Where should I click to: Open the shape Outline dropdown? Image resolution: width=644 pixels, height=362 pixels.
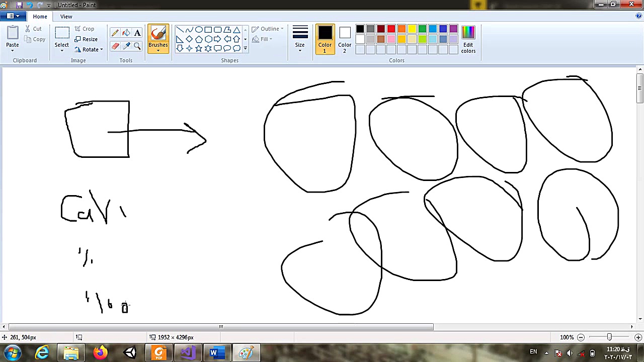[x=268, y=29]
